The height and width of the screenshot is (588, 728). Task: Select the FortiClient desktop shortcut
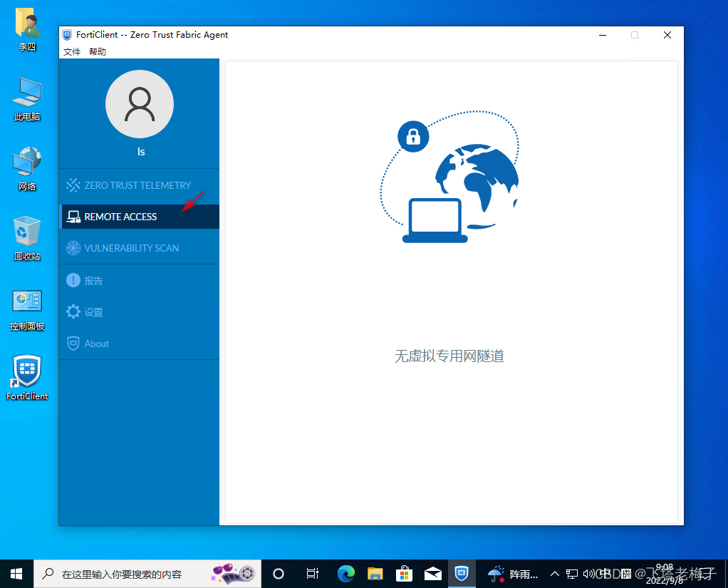coord(27,378)
